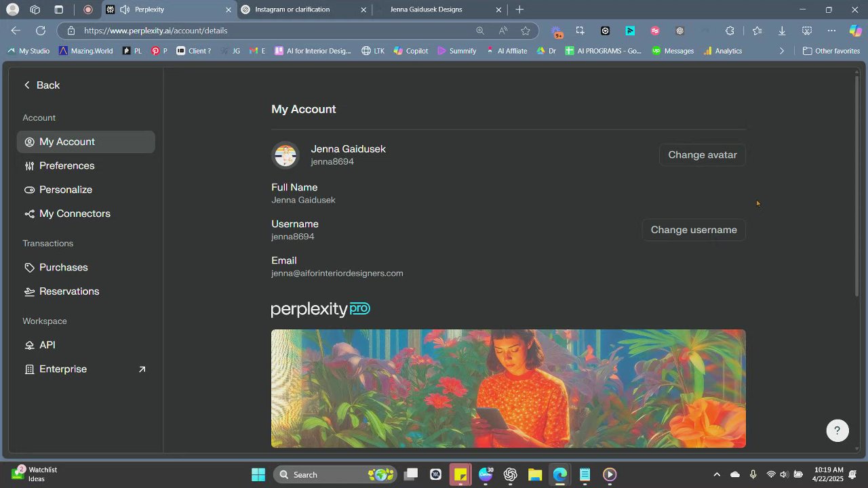Open Other favorites folder
Screen dimensions: 868x488
tap(831, 51)
